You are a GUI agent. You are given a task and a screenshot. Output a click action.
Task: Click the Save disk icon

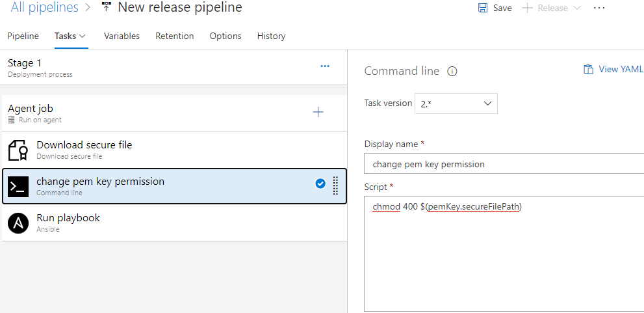483,8
